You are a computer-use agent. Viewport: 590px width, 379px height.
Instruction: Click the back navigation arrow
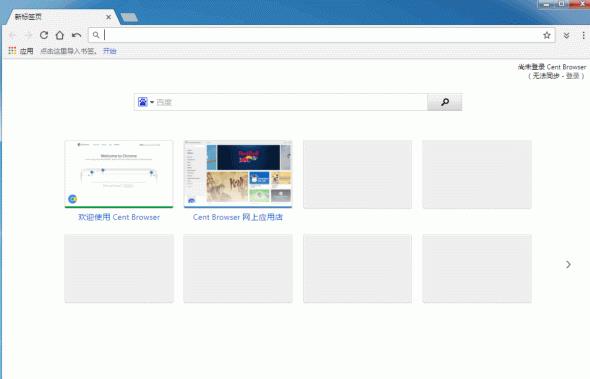[x=12, y=35]
